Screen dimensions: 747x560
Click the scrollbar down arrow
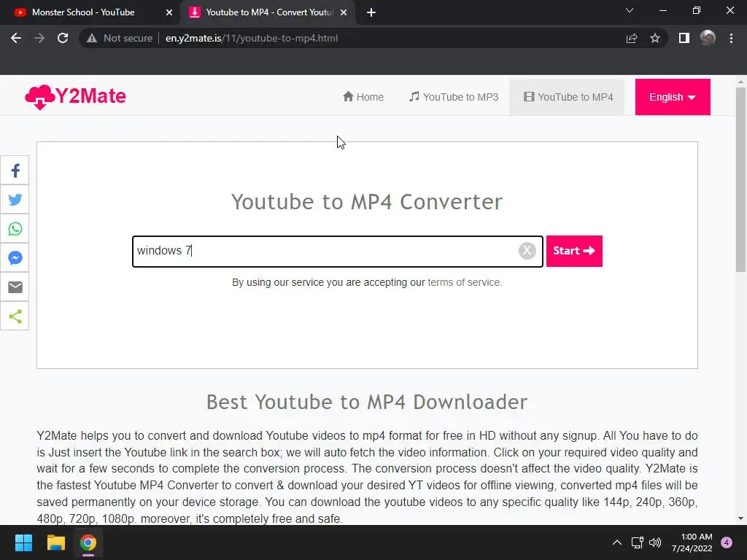pyautogui.click(x=740, y=518)
